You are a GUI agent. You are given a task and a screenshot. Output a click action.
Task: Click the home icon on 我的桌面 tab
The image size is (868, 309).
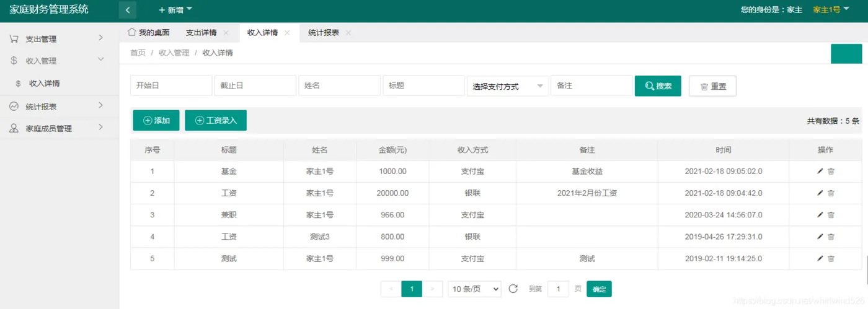tap(131, 32)
